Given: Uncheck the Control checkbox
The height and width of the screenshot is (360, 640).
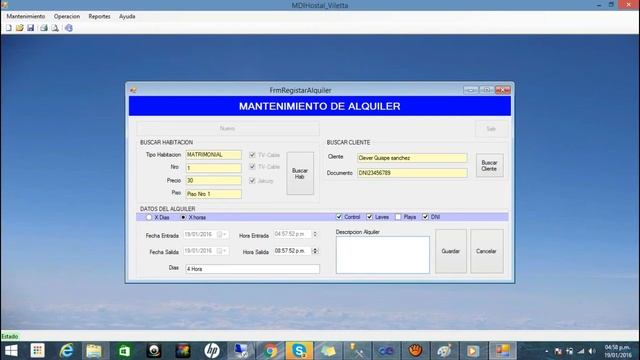Looking at the screenshot, I should 339,217.
